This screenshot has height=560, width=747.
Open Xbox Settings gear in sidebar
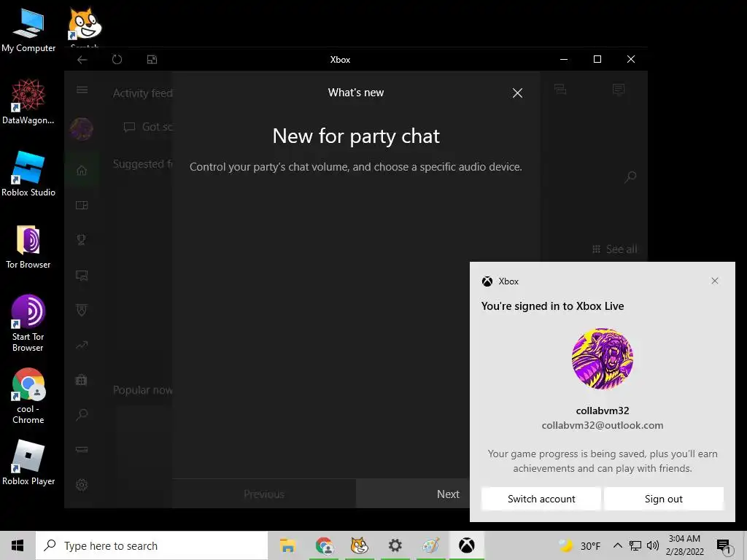(x=82, y=485)
